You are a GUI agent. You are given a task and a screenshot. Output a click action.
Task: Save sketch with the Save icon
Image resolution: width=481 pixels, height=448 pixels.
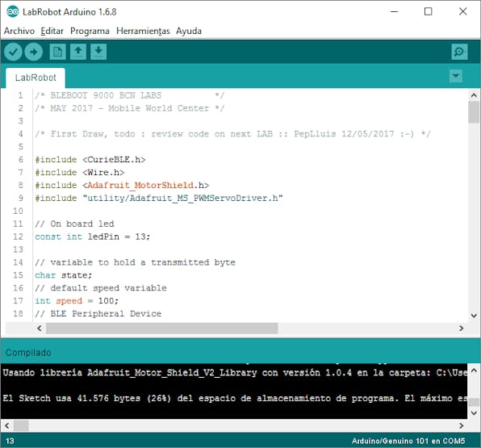(98, 52)
